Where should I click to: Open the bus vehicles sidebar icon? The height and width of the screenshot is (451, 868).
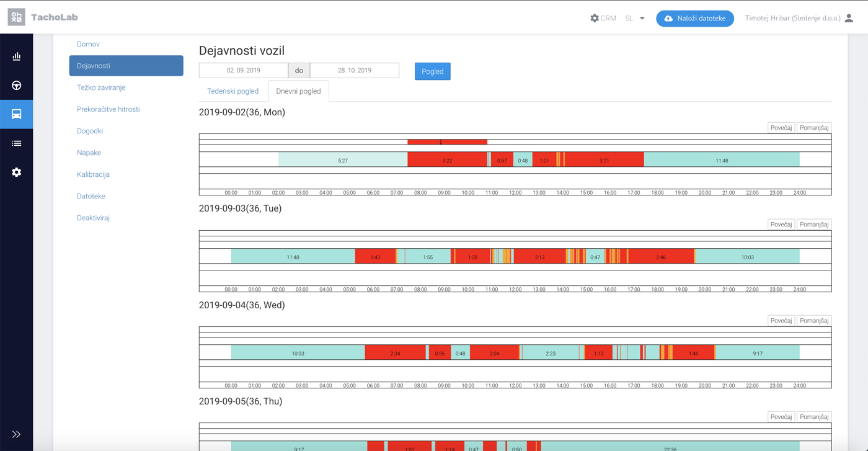point(17,114)
